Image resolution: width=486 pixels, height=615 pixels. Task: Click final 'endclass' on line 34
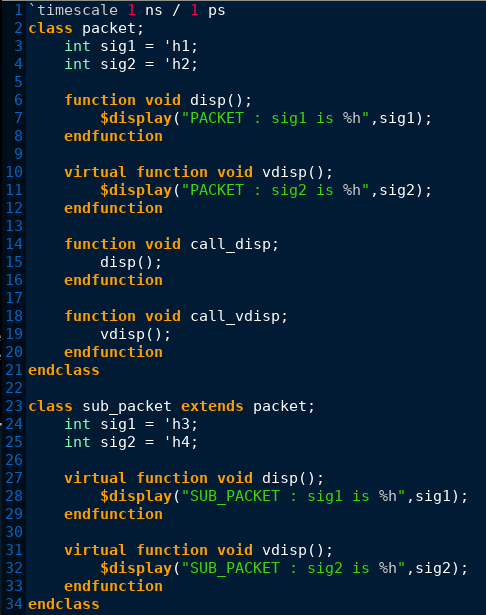(64, 604)
